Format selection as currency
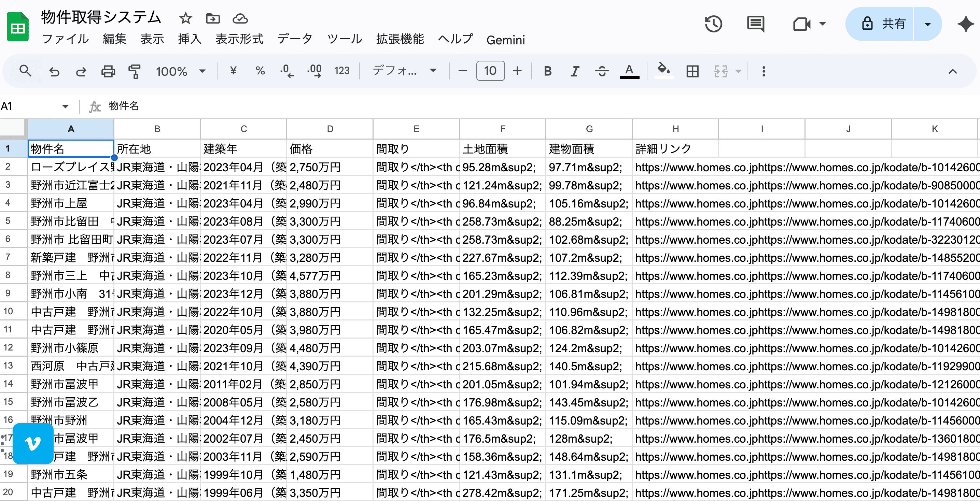980x501 pixels. (233, 71)
